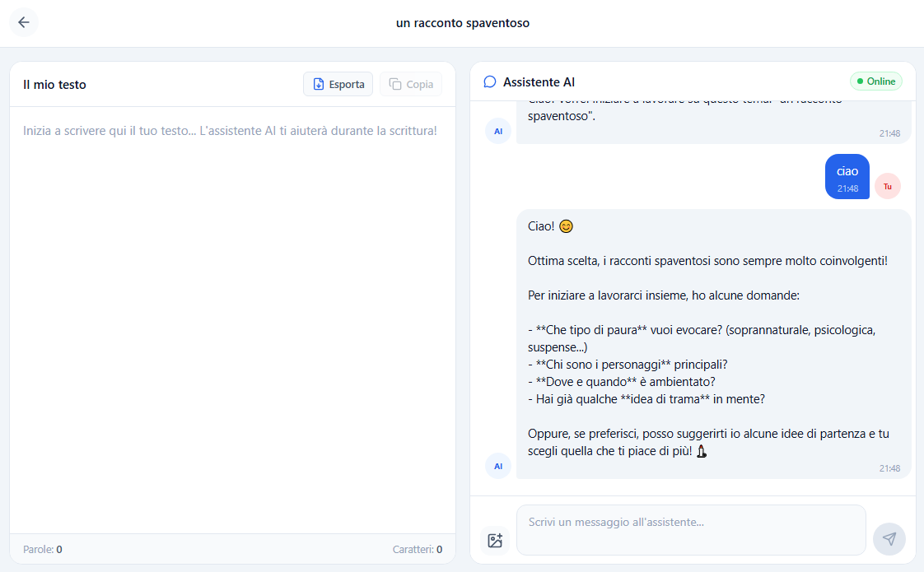The height and width of the screenshot is (572, 924).
Task: Click the Online status badge
Action: click(x=876, y=81)
